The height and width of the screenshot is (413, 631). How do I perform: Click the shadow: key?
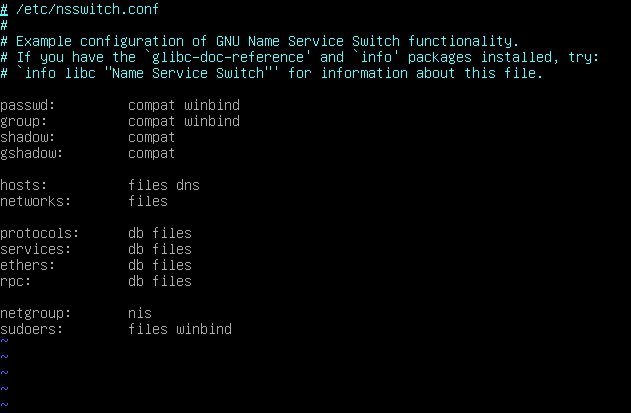pos(27,137)
